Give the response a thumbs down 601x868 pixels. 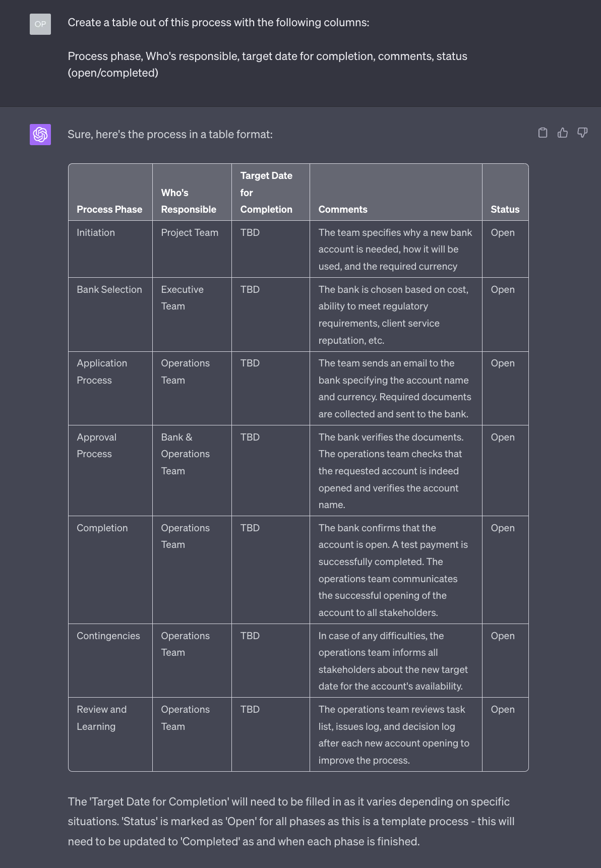[582, 133]
